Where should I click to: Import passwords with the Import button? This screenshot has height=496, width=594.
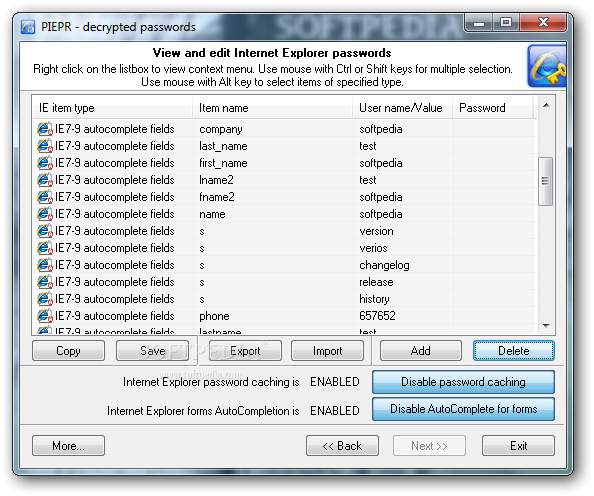pyautogui.click(x=327, y=350)
